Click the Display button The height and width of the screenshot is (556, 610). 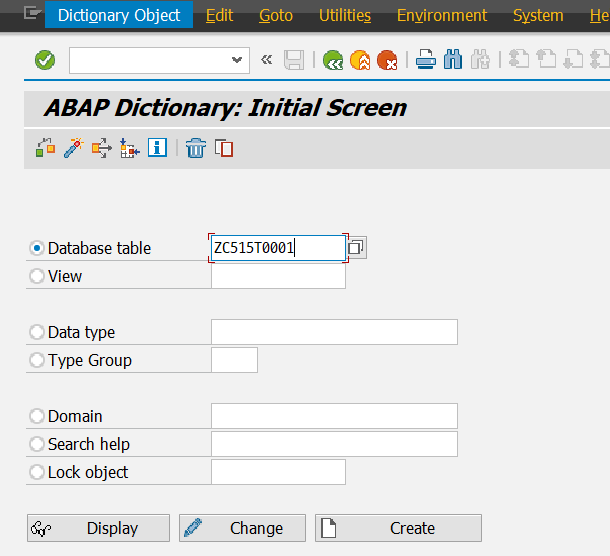98,528
